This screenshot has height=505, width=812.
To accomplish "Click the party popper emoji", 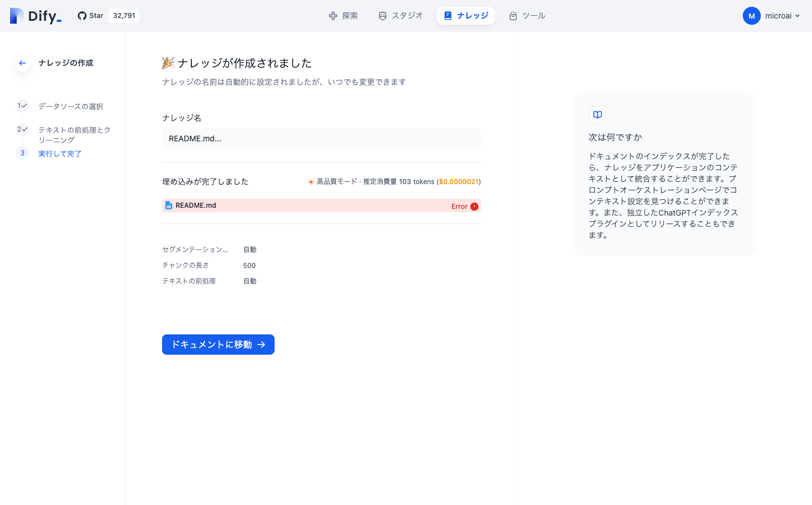I will 168,63.
